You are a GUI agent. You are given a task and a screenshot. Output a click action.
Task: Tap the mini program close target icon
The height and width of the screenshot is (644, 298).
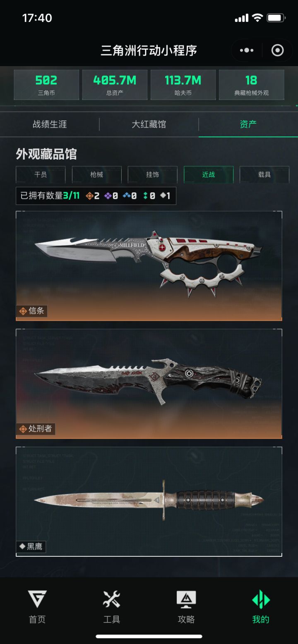pyautogui.click(x=277, y=50)
